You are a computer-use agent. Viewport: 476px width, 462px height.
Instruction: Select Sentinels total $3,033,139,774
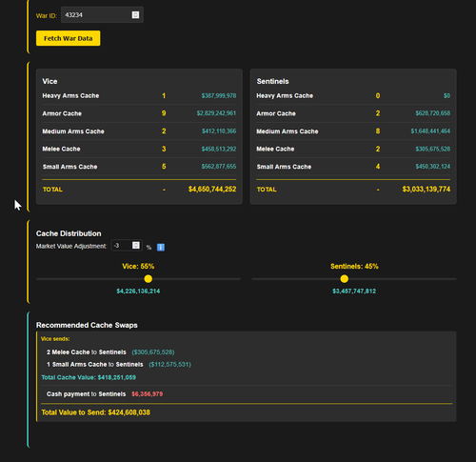coord(426,190)
